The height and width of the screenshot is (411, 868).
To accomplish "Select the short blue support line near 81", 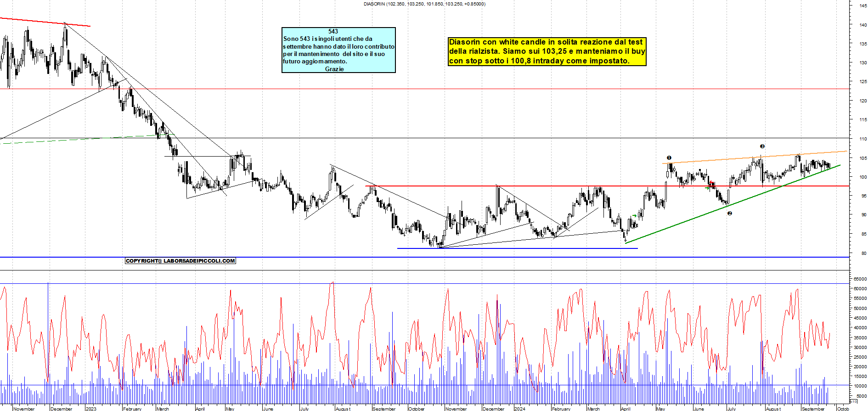I will pyautogui.click(x=518, y=248).
